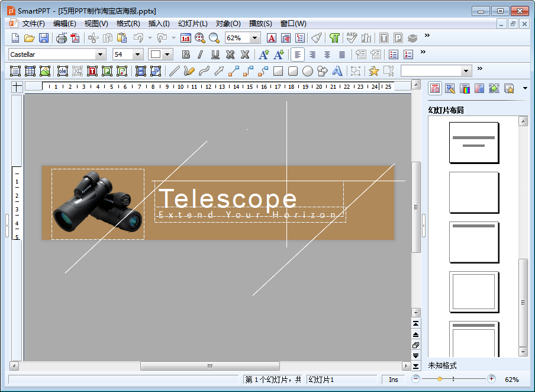
Task: Jump to the last slide button
Action: pos(415,367)
